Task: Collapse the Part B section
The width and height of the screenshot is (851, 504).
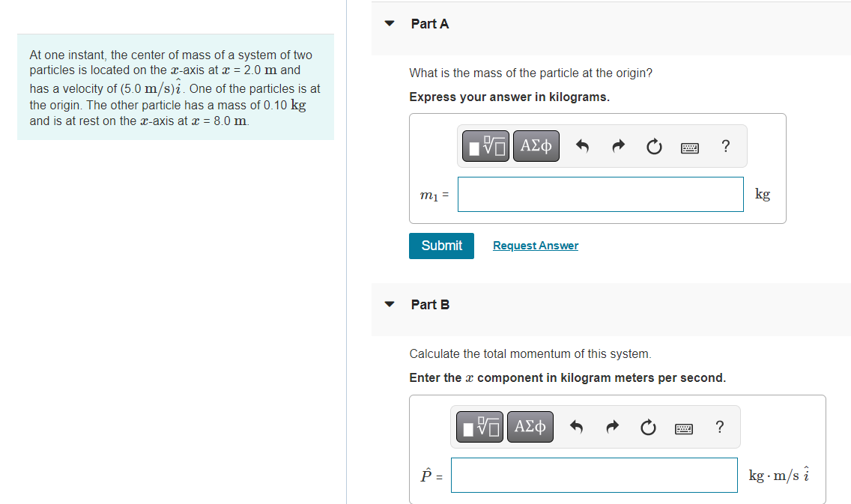Action: [389, 304]
